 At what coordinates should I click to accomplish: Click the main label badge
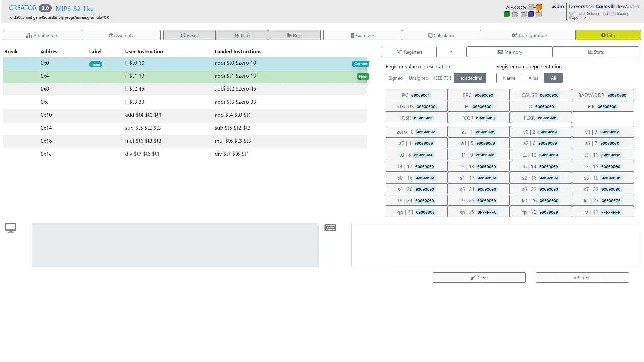point(96,64)
